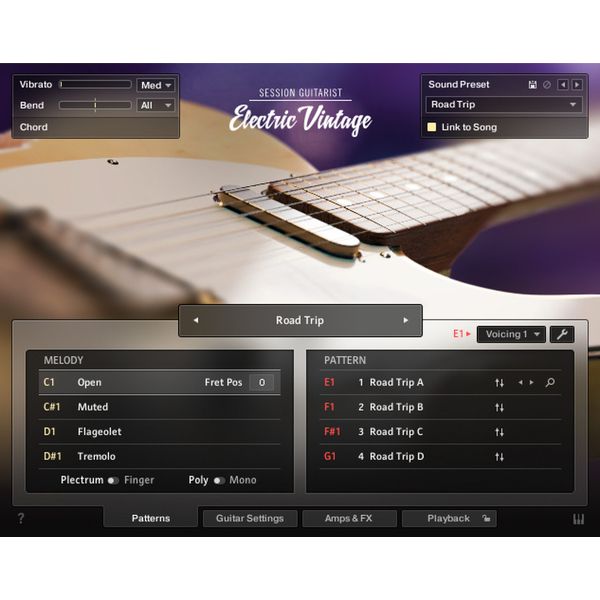The height and width of the screenshot is (600, 600).
Task: Open the wrench voicing settings
Action: pos(562,334)
